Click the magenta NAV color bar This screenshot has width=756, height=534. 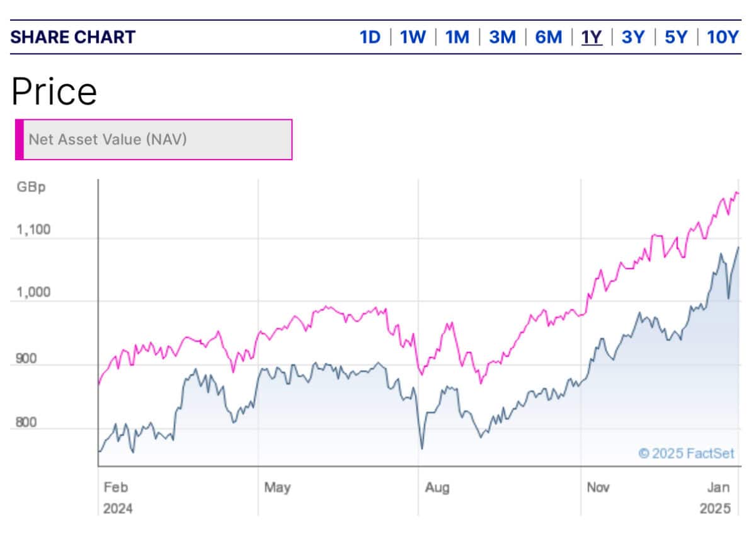click(20, 139)
